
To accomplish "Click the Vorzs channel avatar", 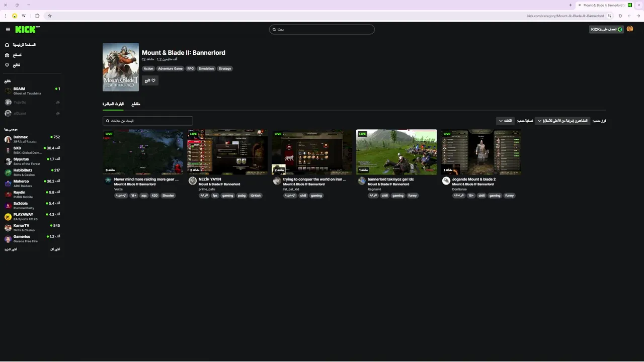I will tap(108, 180).
